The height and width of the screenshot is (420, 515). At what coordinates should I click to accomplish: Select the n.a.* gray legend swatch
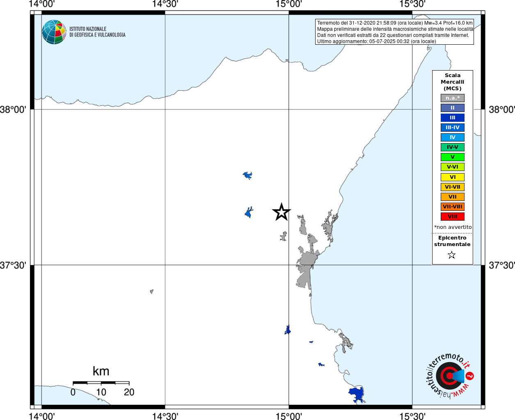(x=453, y=98)
